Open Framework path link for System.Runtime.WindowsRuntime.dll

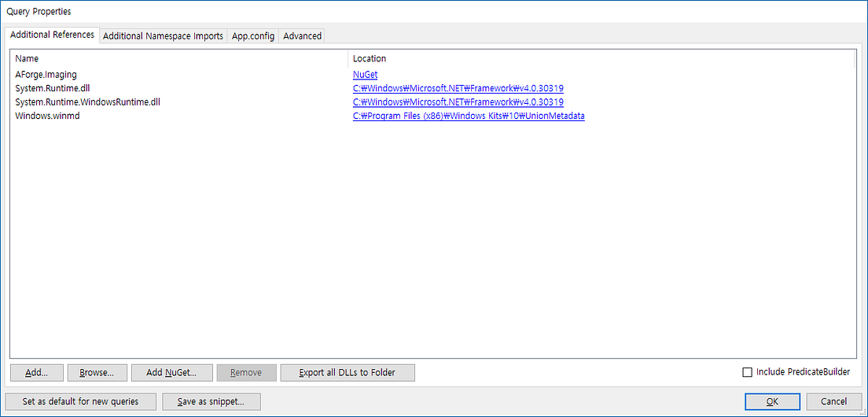[458, 102]
